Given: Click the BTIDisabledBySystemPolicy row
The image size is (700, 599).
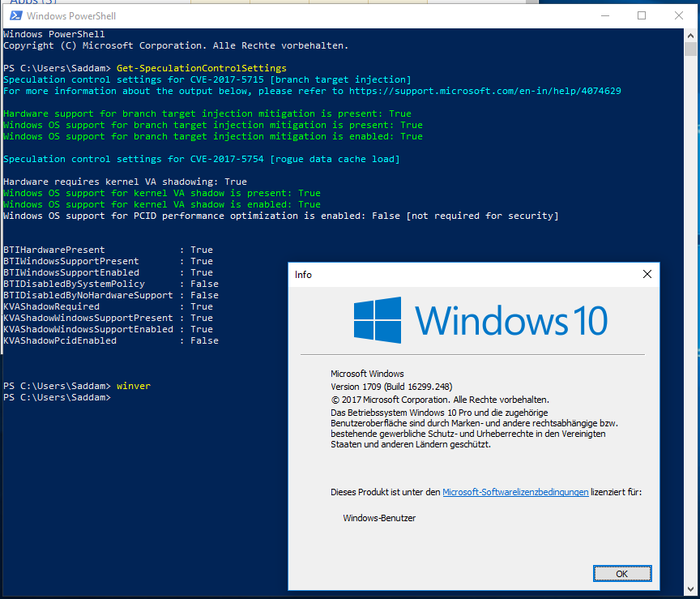Looking at the screenshot, I should tap(111, 284).
